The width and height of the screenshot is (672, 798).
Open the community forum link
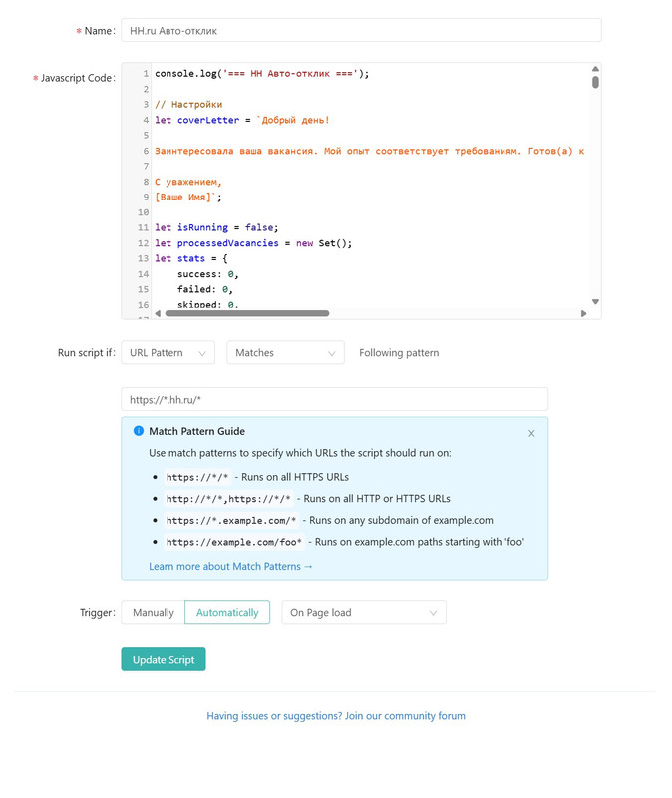(336, 716)
